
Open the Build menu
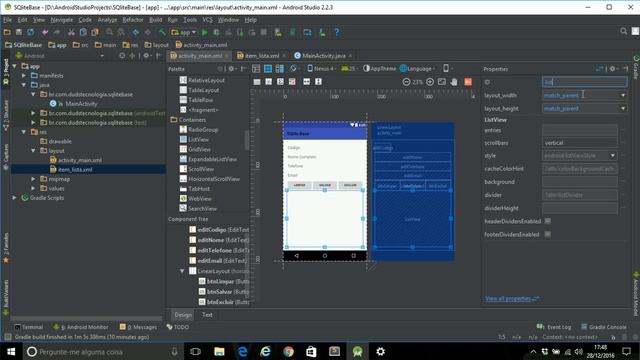click(x=155, y=20)
